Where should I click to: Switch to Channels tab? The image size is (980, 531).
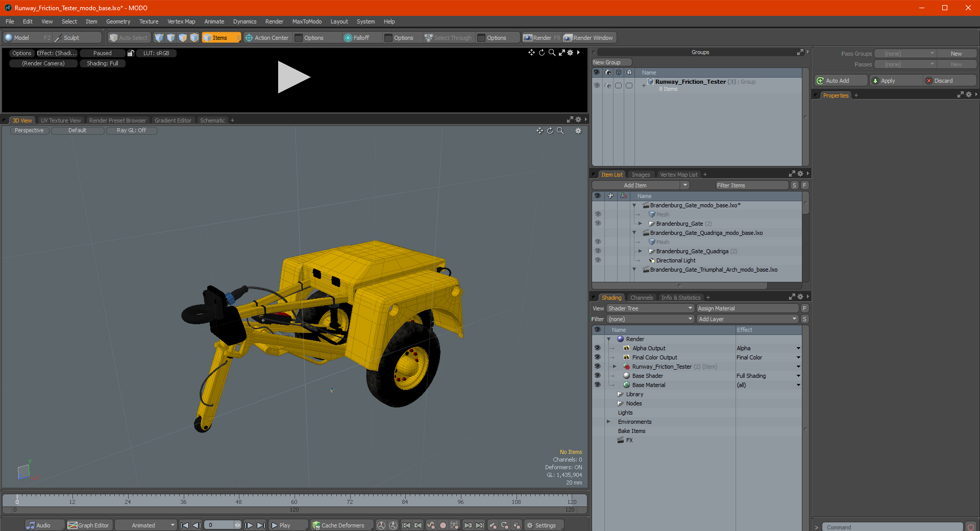(642, 298)
